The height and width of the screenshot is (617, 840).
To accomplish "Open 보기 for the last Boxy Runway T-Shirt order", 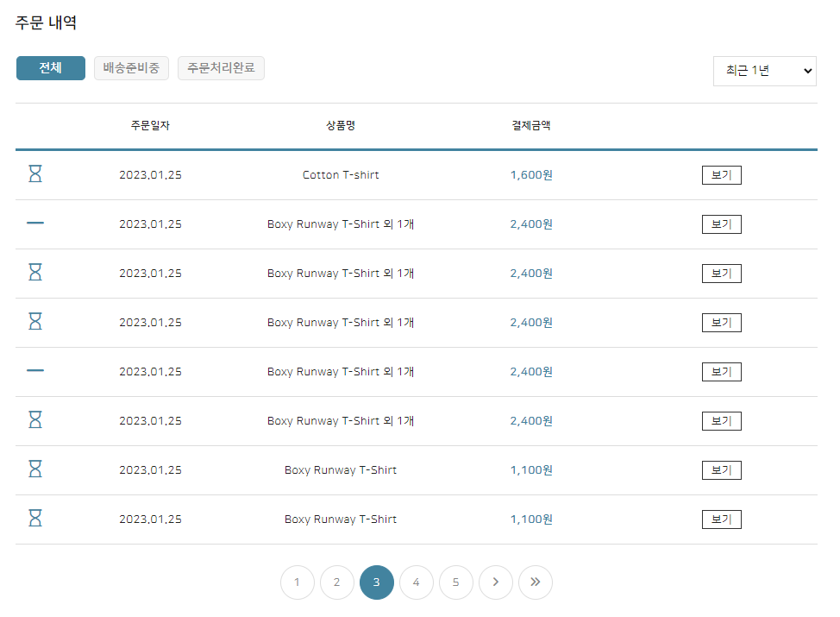I will click(721, 519).
